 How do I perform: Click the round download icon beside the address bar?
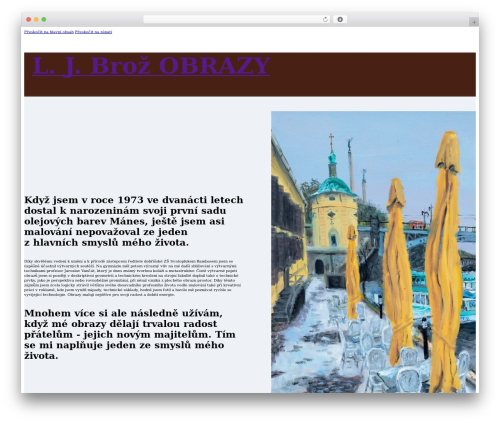(x=340, y=20)
